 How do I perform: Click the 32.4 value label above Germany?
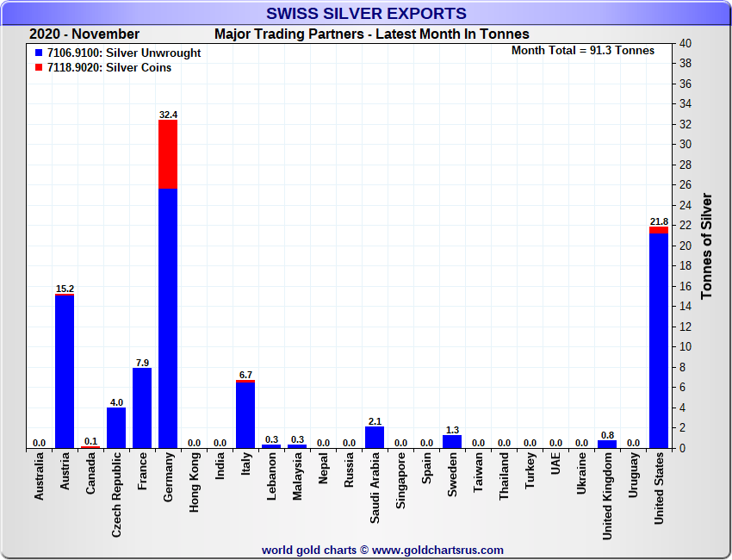pos(168,115)
